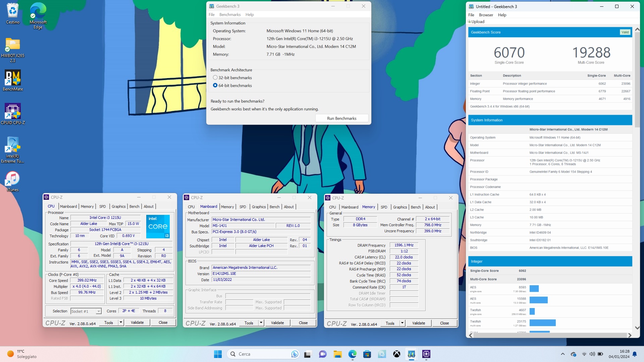644x362 pixels.
Task: Switch to Memory tab in CPU-Z CPU window
Action: tap(87, 206)
